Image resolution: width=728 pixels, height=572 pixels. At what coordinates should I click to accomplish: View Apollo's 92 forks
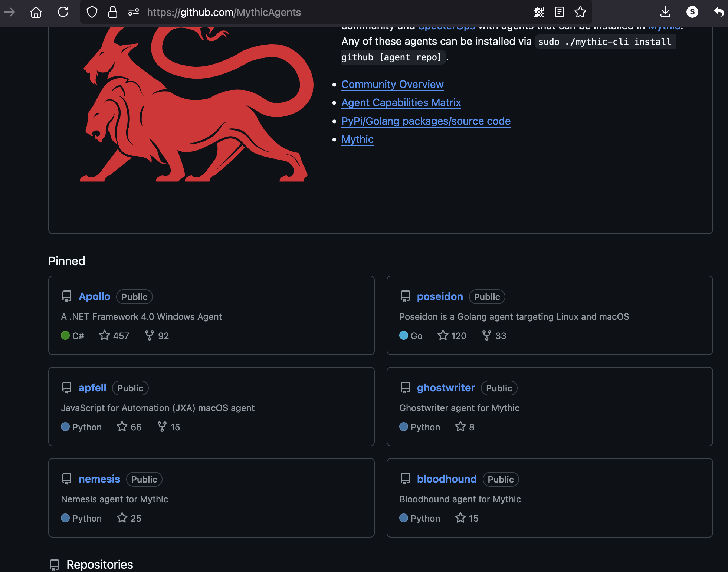pos(157,336)
